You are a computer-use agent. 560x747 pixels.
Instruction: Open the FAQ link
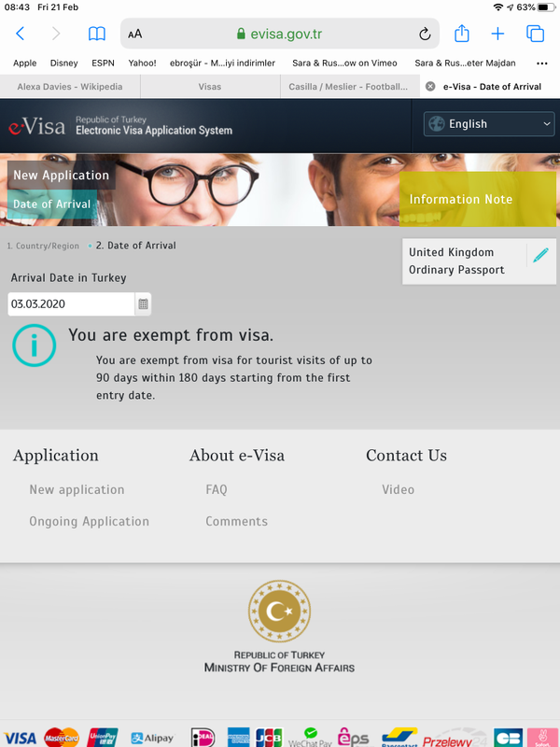(217, 489)
